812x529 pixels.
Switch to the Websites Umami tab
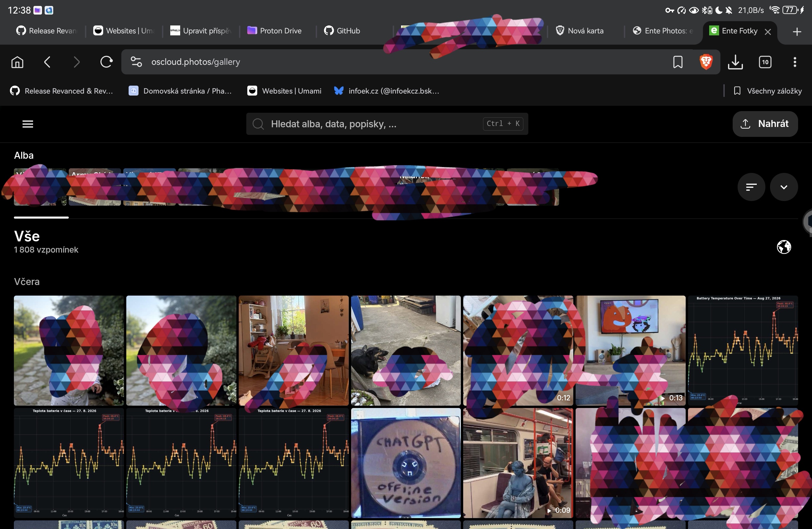124,31
